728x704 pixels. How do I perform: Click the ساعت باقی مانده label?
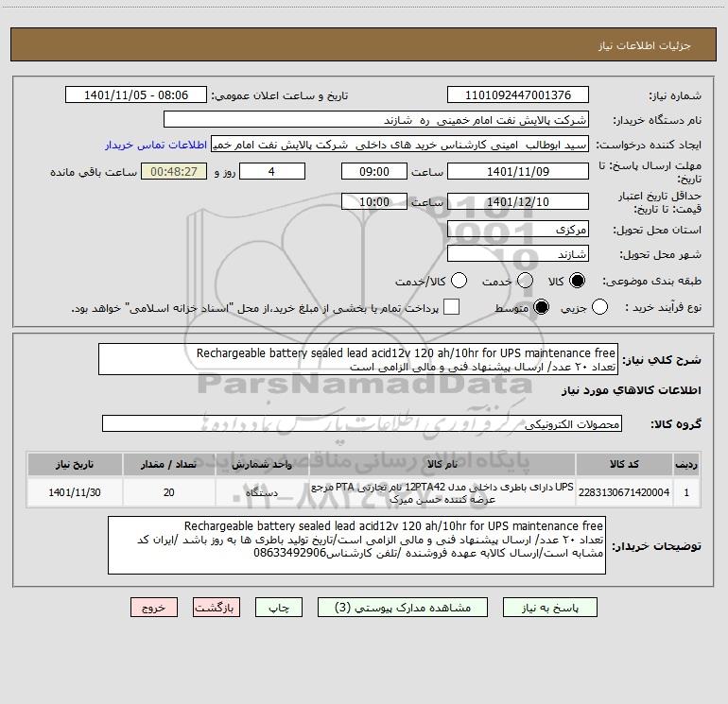94,172
